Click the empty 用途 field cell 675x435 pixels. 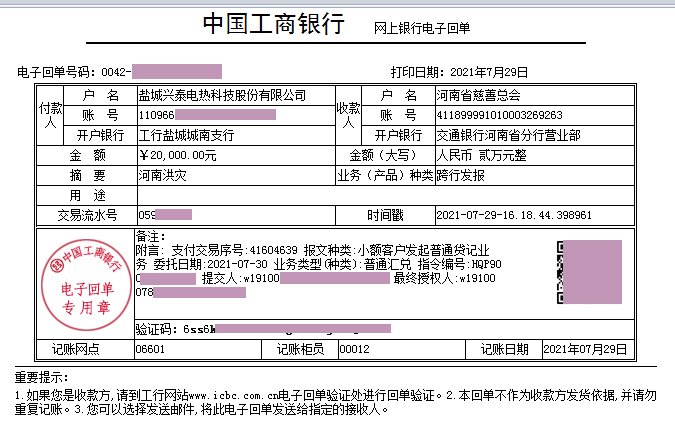(x=386, y=196)
